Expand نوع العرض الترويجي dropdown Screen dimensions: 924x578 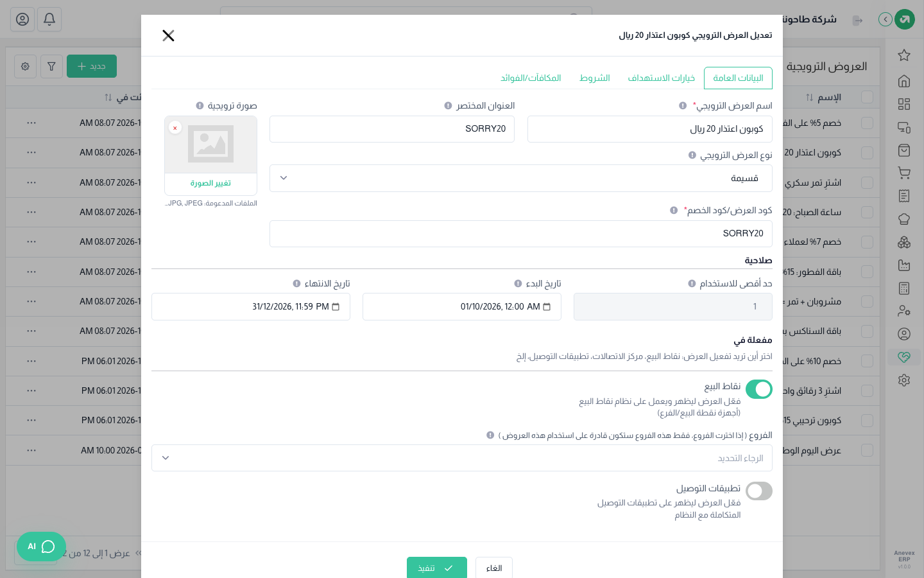pyautogui.click(x=521, y=178)
